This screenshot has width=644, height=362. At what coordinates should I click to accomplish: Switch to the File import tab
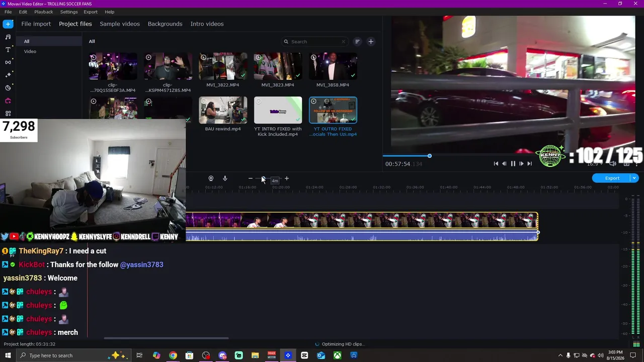[36, 24]
